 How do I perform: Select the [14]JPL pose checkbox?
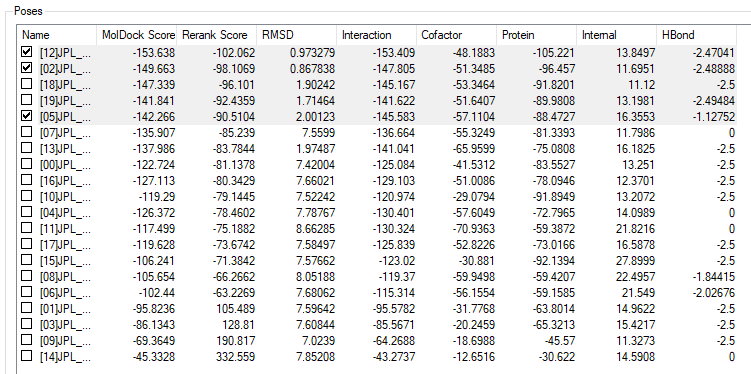click(x=27, y=356)
